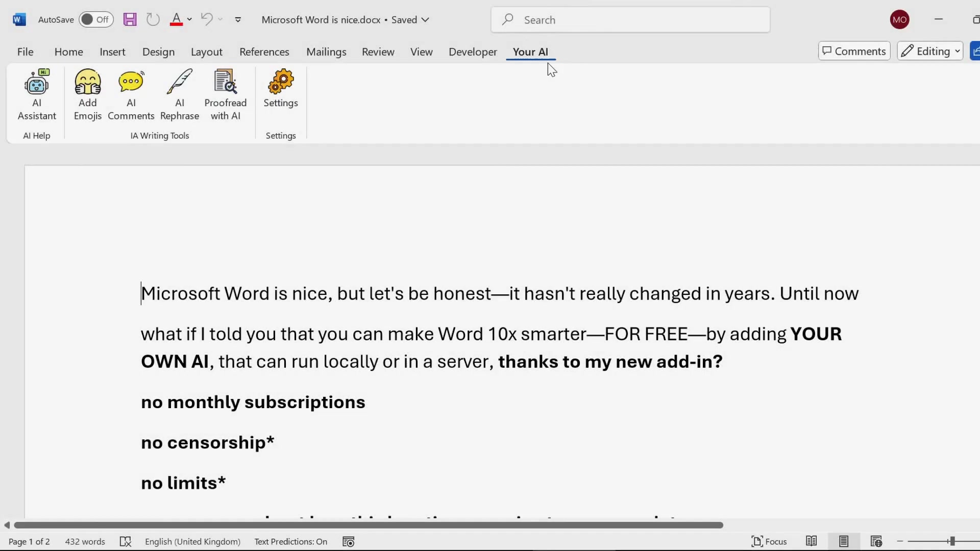This screenshot has width=980, height=551.
Task: Click the Search box
Action: coord(630,20)
